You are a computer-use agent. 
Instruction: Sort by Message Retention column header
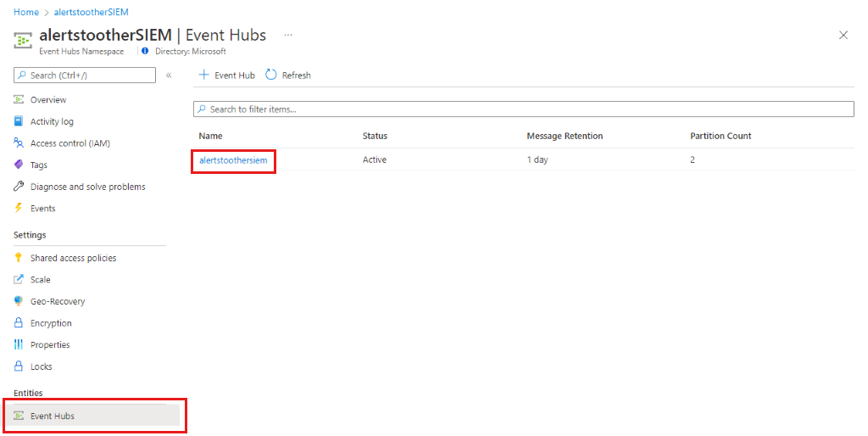click(x=565, y=136)
